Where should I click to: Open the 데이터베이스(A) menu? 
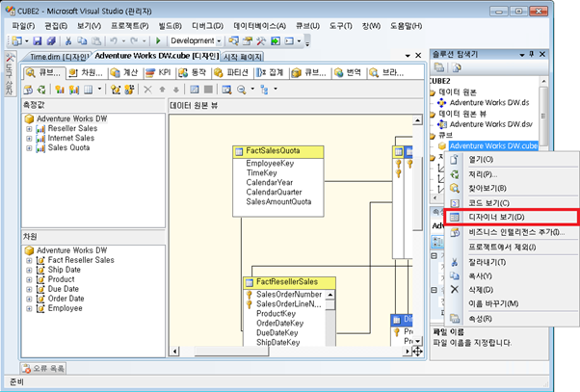tap(260, 26)
